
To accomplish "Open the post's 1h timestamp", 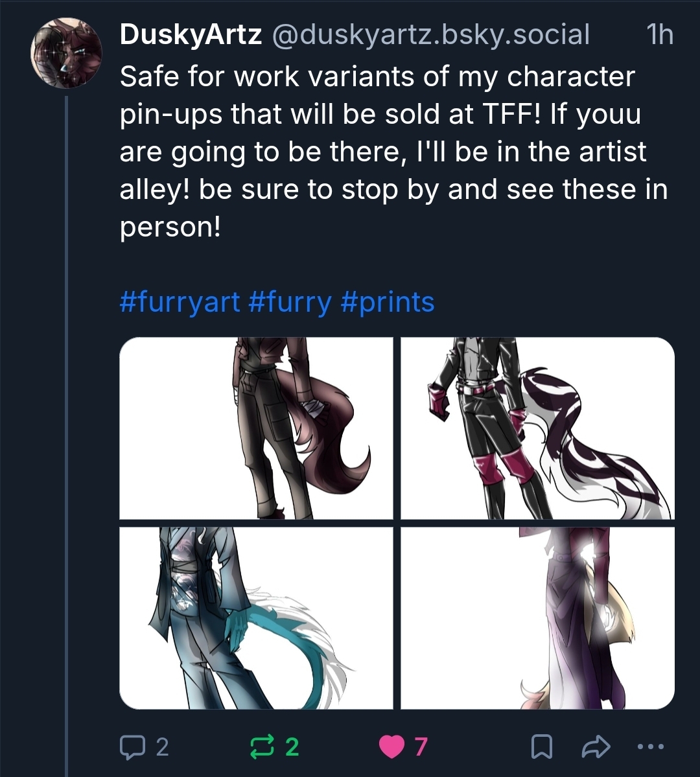I will pos(660,35).
